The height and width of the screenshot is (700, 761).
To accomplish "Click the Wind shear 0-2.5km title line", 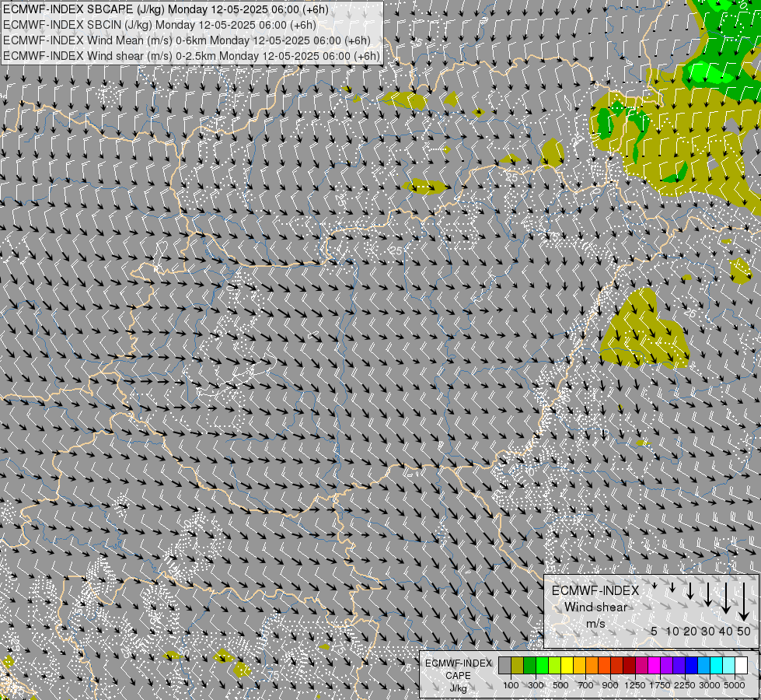I will click(x=191, y=56).
